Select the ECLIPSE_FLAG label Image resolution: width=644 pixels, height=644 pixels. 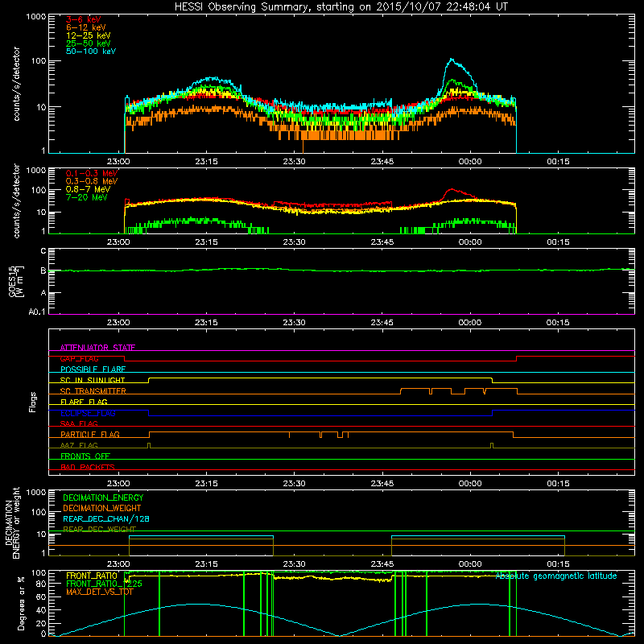88,413
